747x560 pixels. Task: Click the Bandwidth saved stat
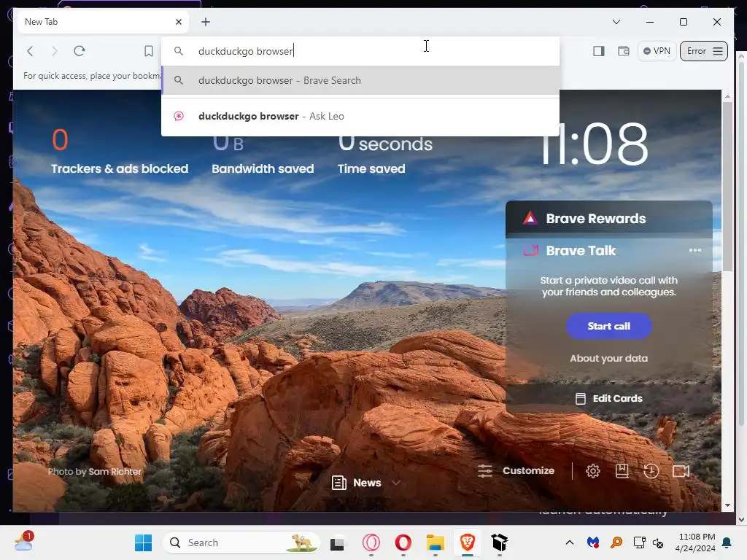click(263, 155)
